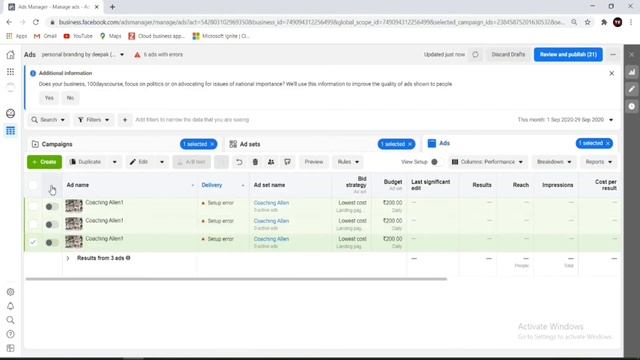Screen dimensions: 640x360
Task: Clear the Ads 1 selected filter
Action: (x=608, y=143)
